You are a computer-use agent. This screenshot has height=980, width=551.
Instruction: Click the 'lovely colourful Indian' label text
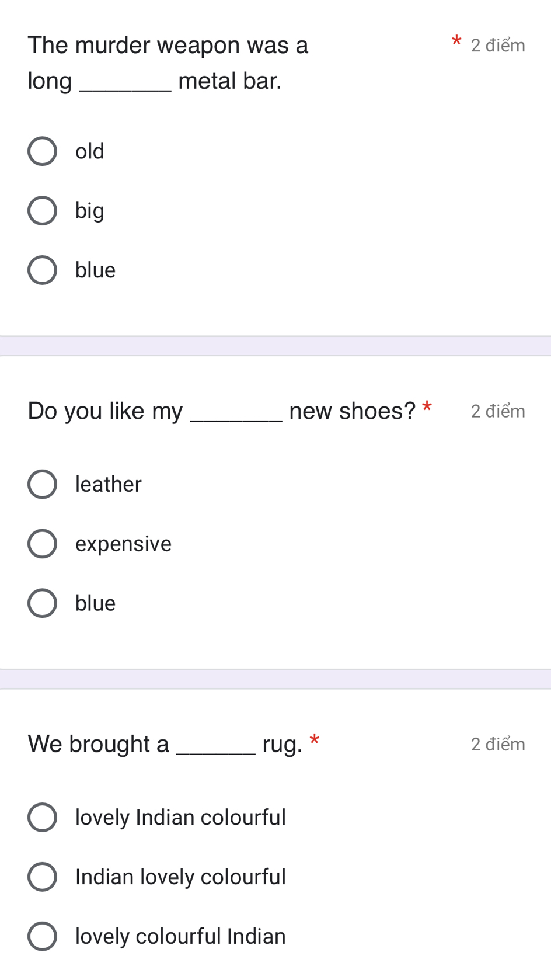point(180,936)
